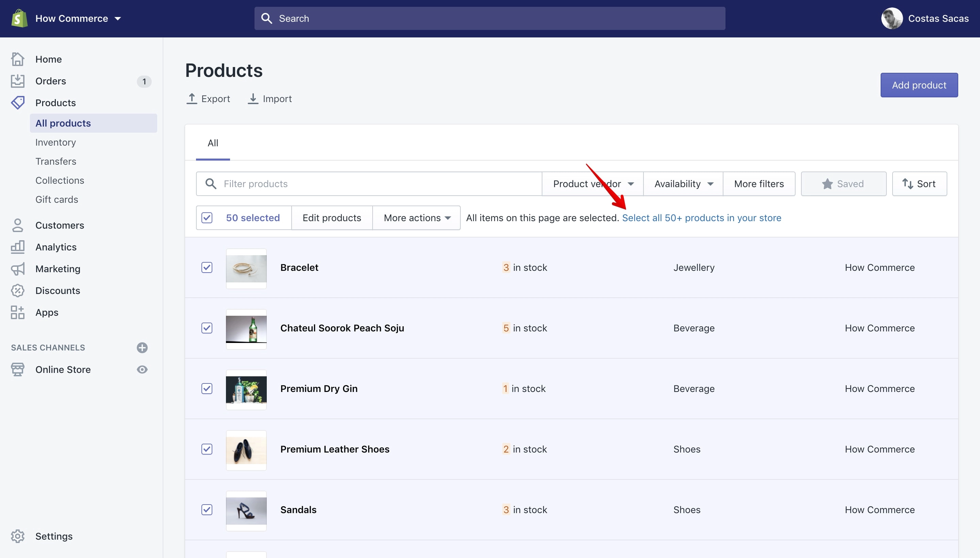Click the search magnifier icon in top bar
The height and width of the screenshot is (558, 980).
[266, 18]
